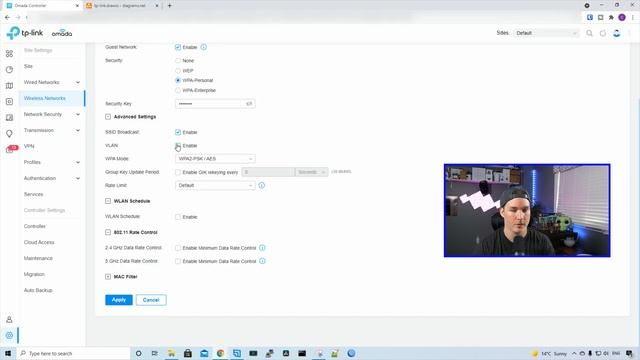Select WPA-Enterprise security option
The height and width of the screenshot is (360, 640).
pyautogui.click(x=178, y=90)
